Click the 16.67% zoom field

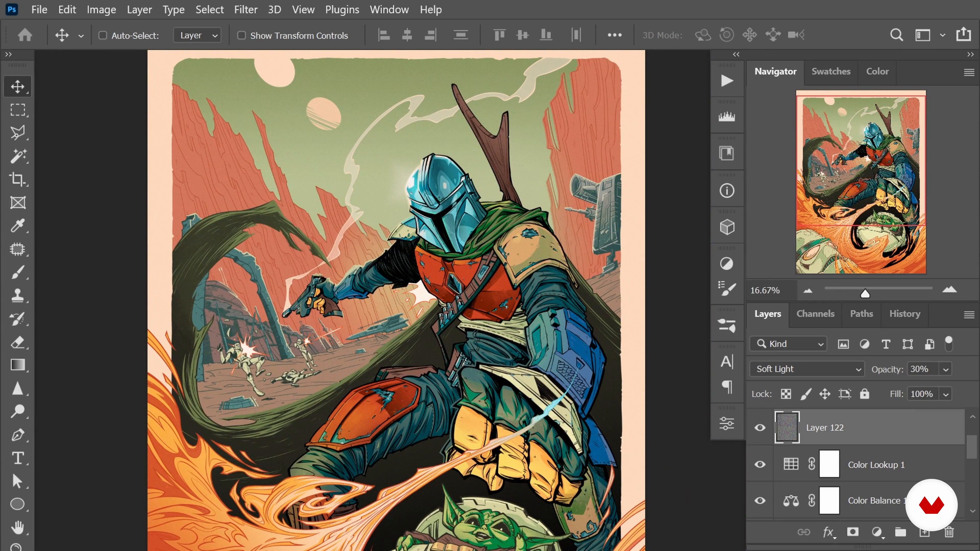(765, 291)
